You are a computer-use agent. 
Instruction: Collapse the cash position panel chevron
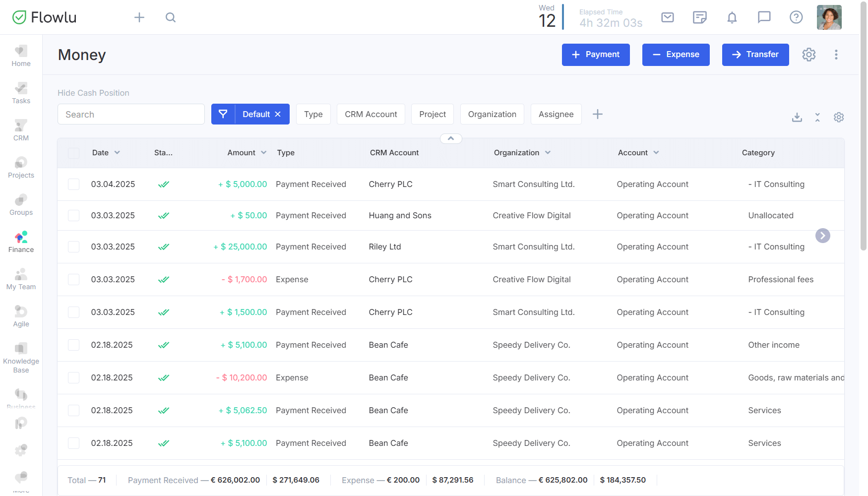click(x=451, y=138)
